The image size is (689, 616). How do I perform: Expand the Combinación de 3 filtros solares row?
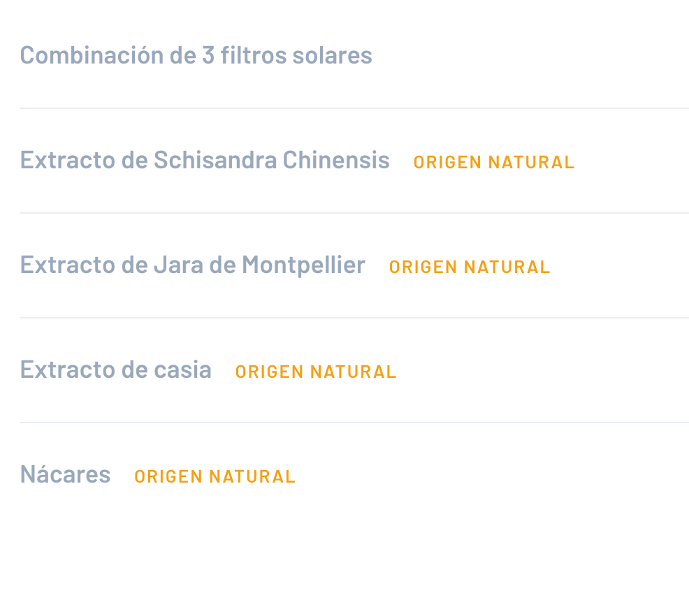(531, 56)
